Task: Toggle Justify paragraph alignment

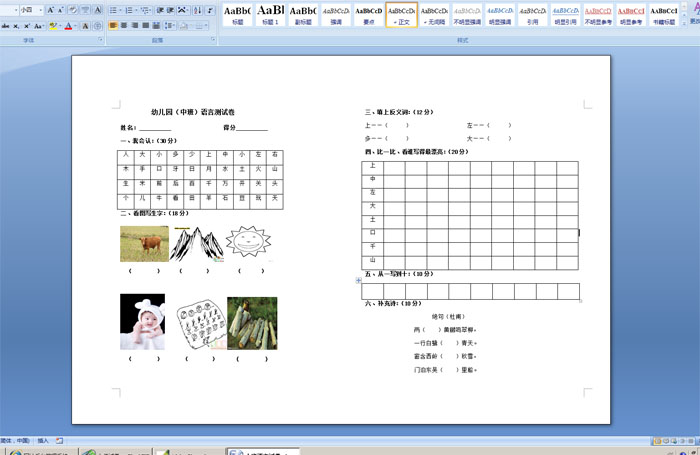Action: pos(146,26)
